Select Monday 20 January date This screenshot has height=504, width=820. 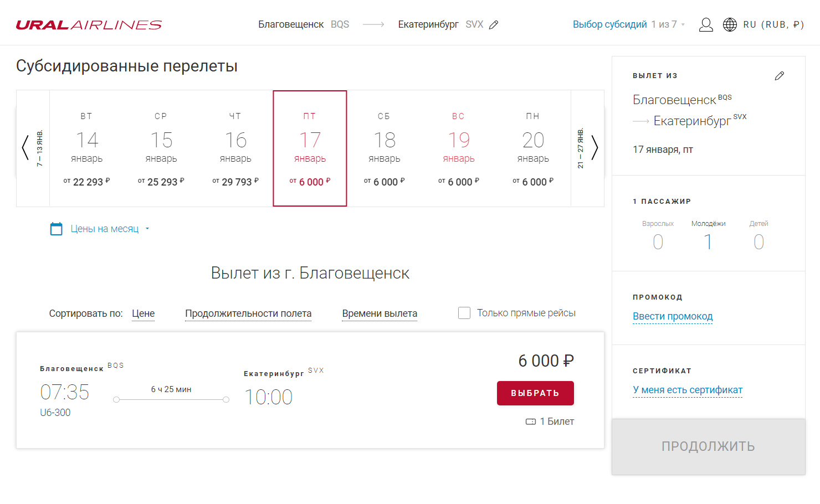pos(533,148)
